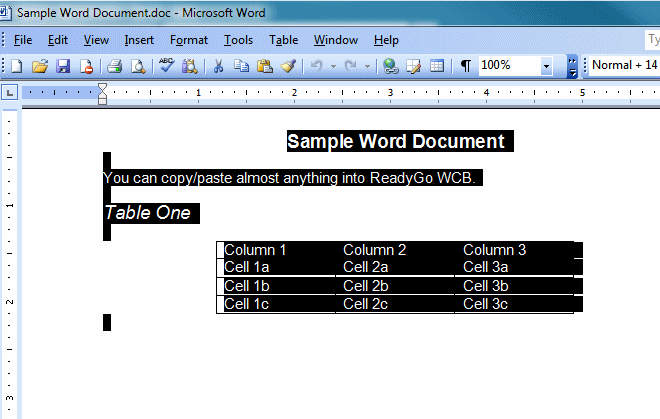Click the indent marker on the horizontal ruler
Image resolution: width=660 pixels, height=419 pixels.
pos(102,93)
